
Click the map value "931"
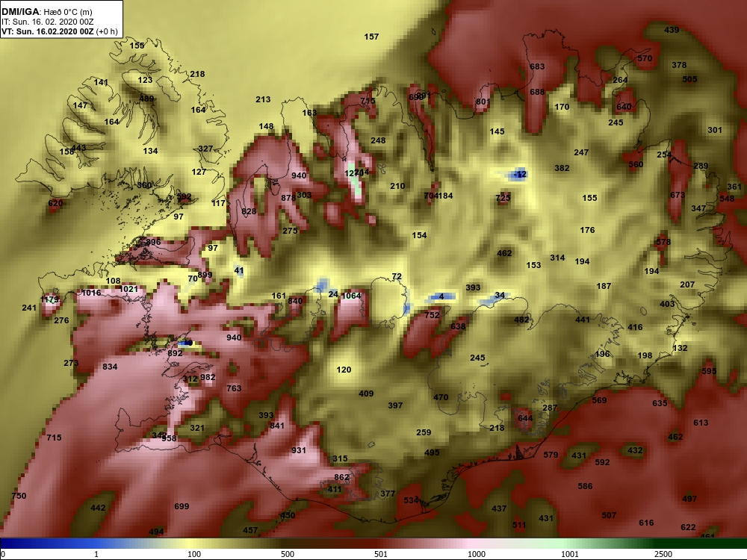point(299,450)
